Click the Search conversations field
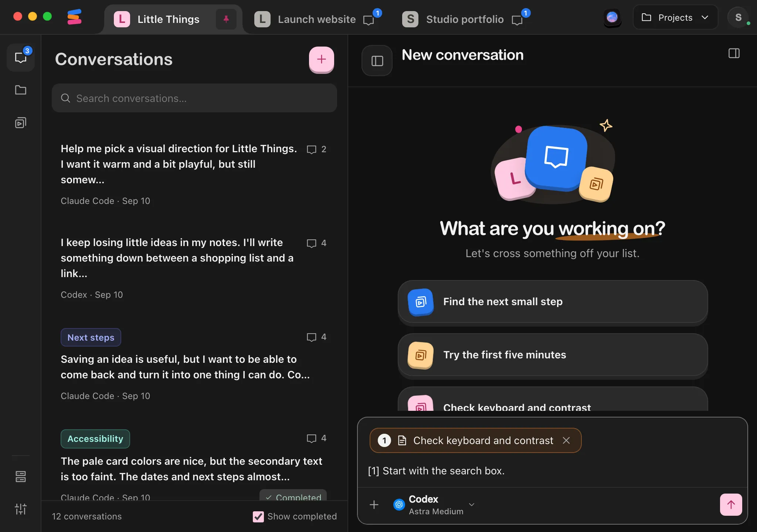757x532 pixels. coord(194,98)
